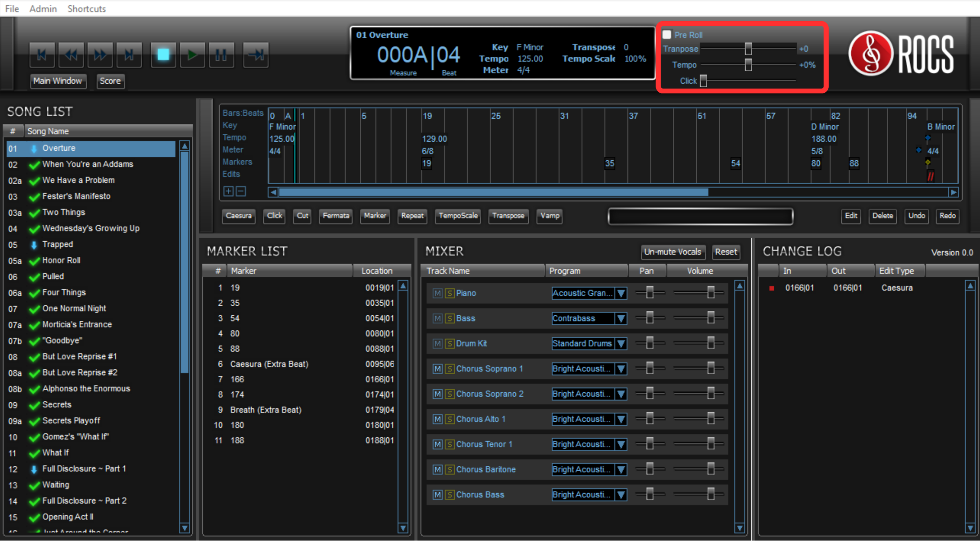Screen dimensions: 980x541
Task: Open the Contrabass program dropdown for Bass
Action: (621, 318)
